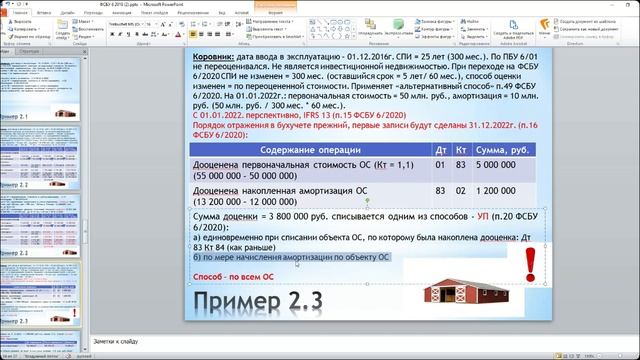640x360 pixels.
Task: Select first slide thumbnail Пример 2.2
Action: pos(40,158)
